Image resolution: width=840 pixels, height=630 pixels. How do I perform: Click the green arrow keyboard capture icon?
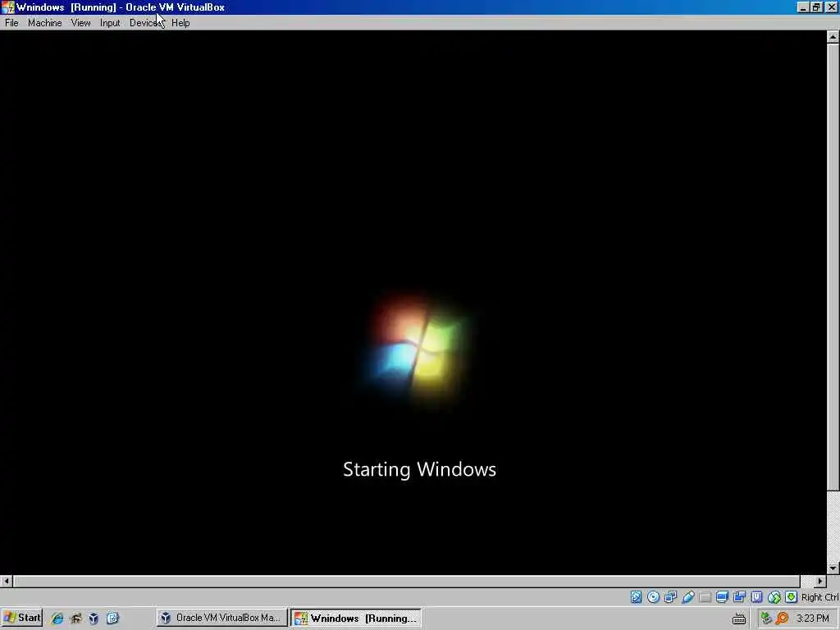[x=792, y=597]
